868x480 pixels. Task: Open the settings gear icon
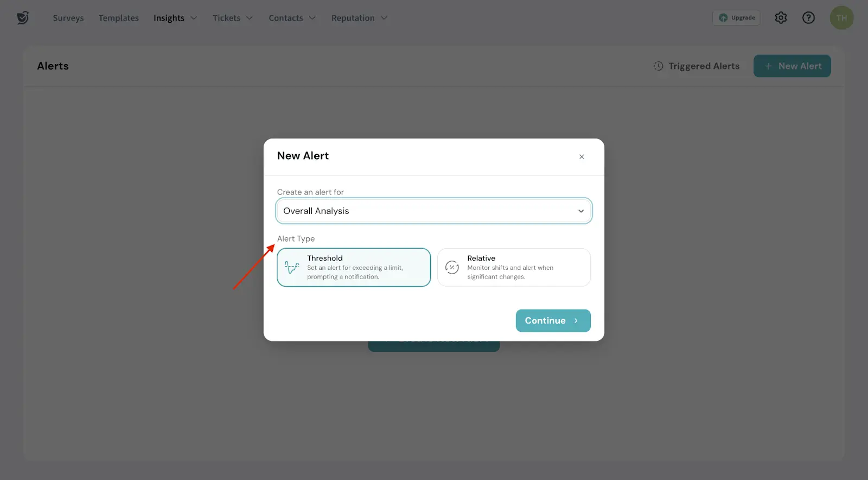coord(781,18)
